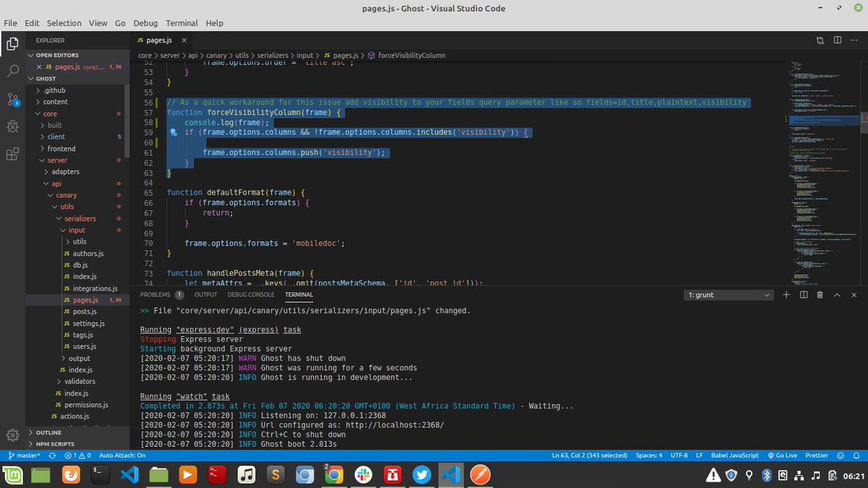Expand the .github folder
Screen dimensions: 868x488
(x=54, y=90)
